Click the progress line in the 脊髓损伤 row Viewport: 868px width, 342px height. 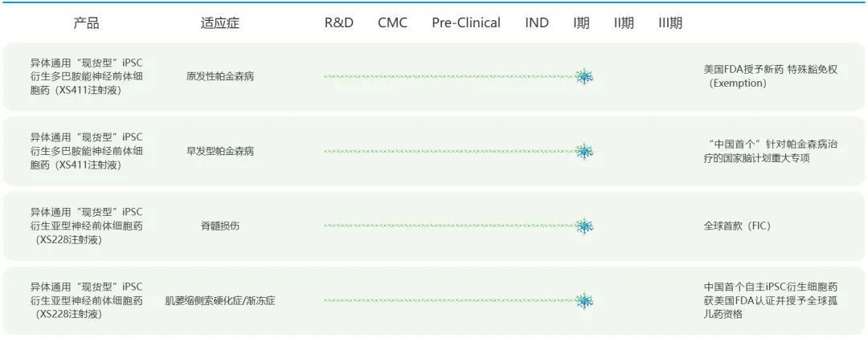[450, 226]
